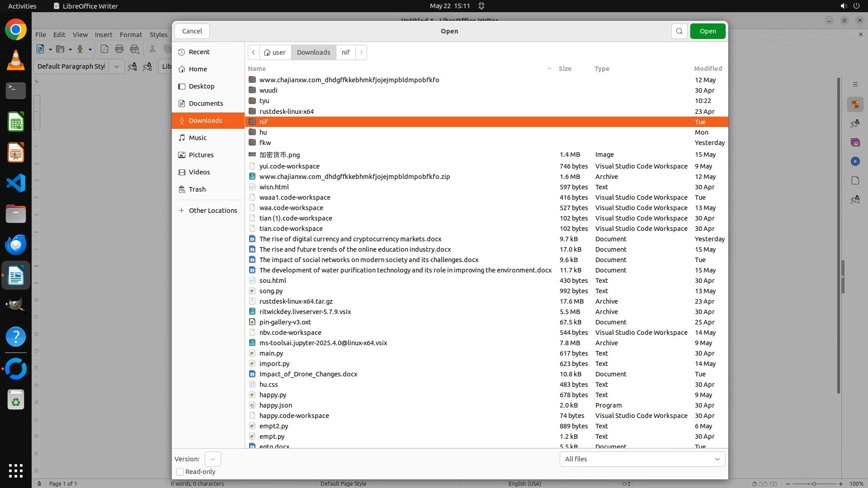Click the Export as PDF toolbar icon
The image size is (868, 488).
[x=104, y=49]
